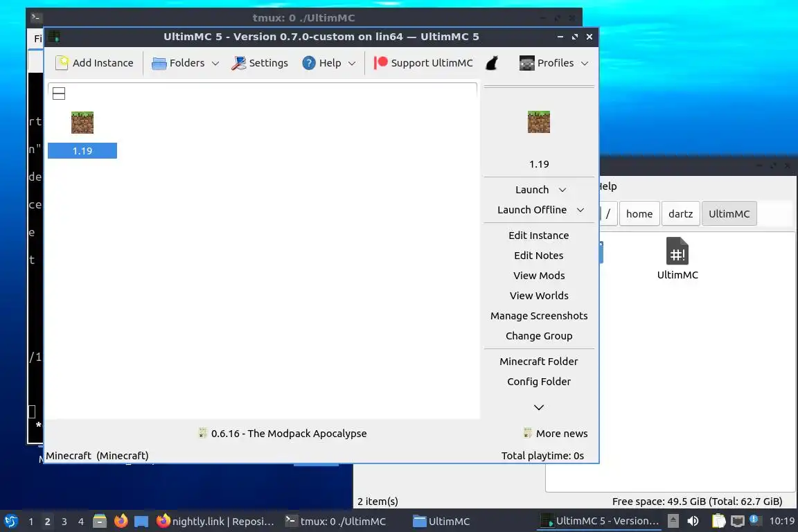Click the More news button
The height and width of the screenshot is (532, 798).
pos(556,433)
